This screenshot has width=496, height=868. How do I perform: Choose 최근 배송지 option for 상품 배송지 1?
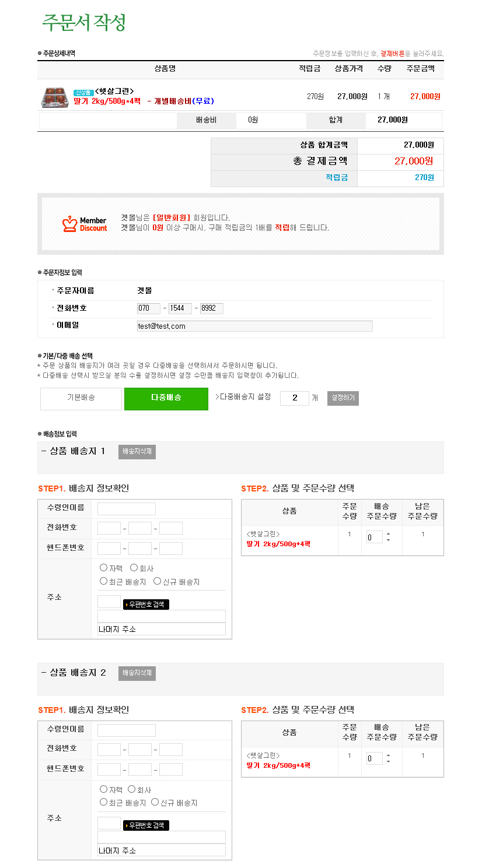104,581
